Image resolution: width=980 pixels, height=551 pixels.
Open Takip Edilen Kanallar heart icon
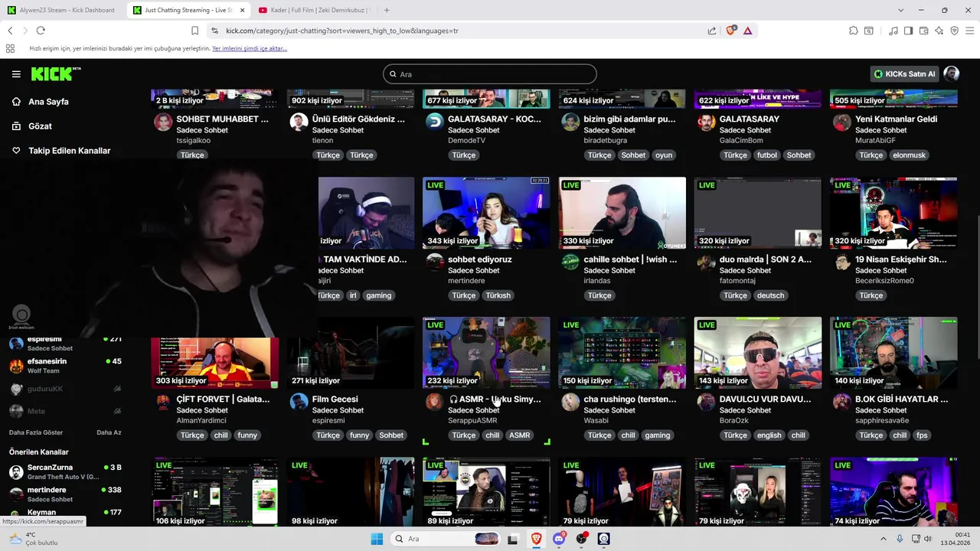pos(16,151)
